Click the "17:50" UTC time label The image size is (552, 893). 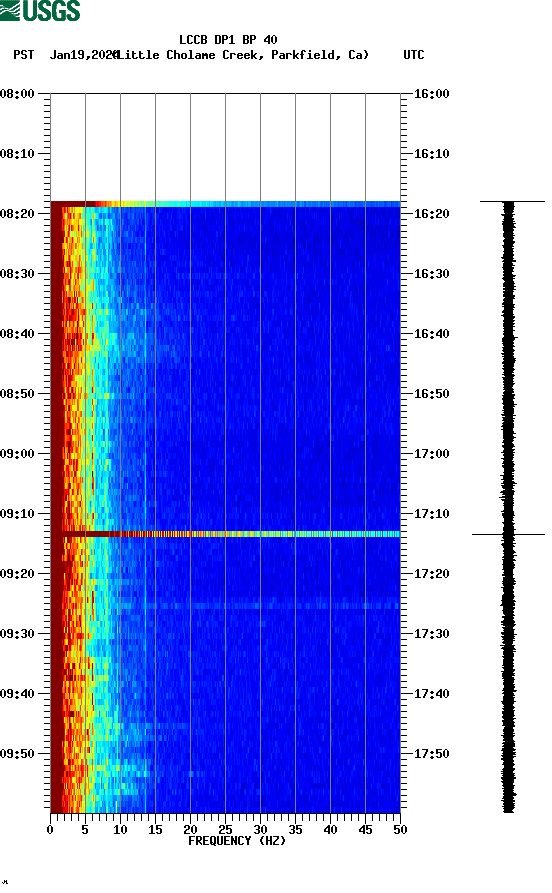click(x=431, y=754)
